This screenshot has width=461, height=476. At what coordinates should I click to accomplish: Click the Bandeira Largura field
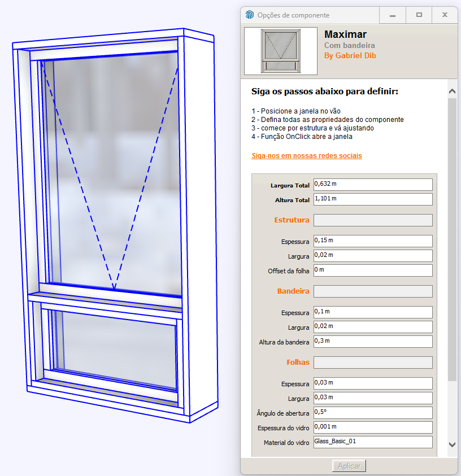point(372,327)
